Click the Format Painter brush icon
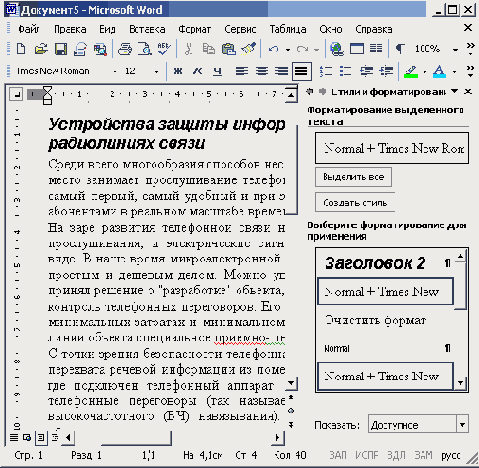 (x=249, y=49)
